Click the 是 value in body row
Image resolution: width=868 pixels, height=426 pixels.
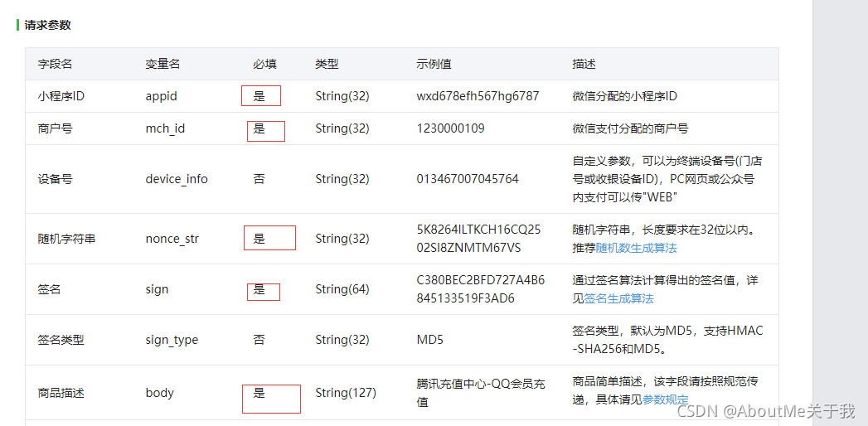(259, 394)
